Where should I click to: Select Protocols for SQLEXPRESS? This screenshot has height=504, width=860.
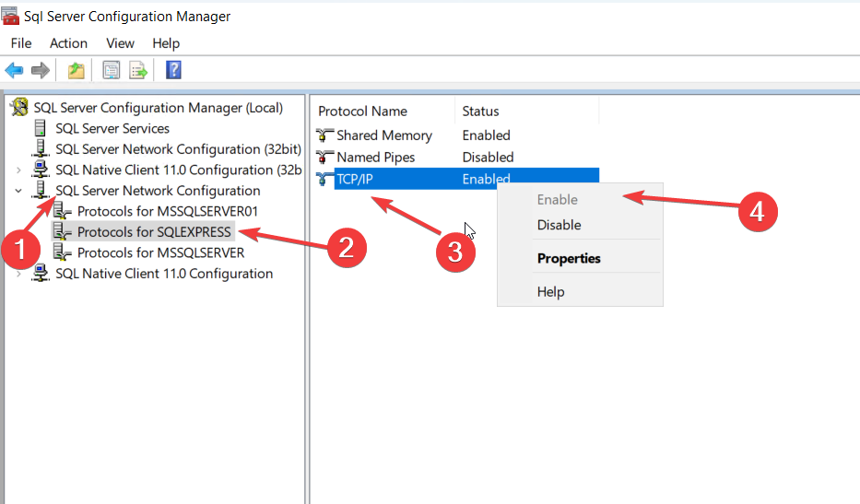coord(154,232)
